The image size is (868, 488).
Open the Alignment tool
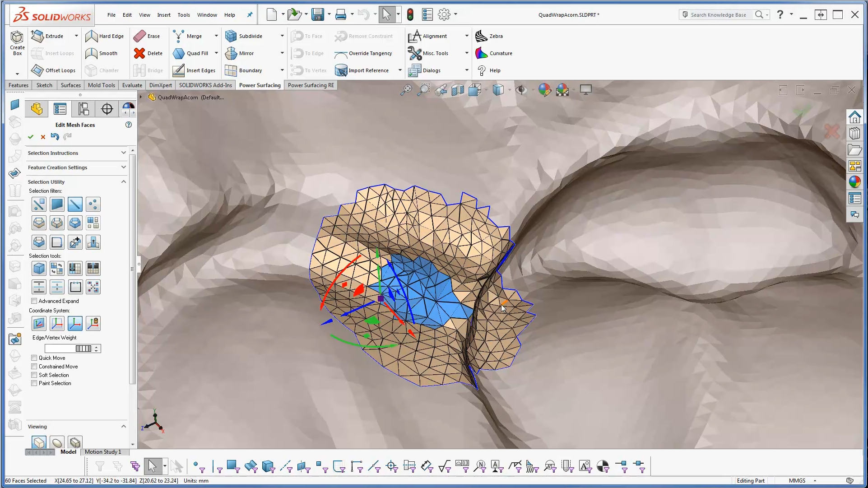[x=427, y=36]
